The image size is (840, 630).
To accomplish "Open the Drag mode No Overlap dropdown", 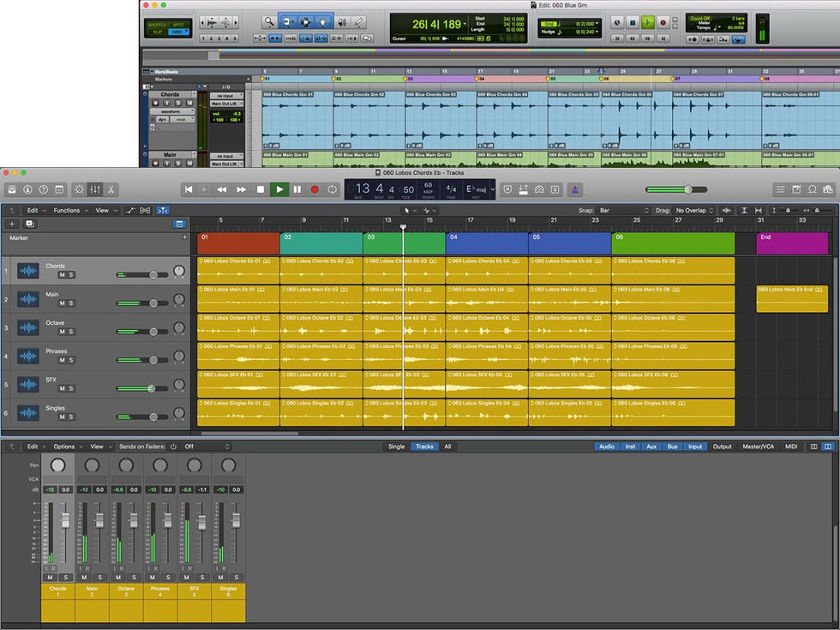I will (x=693, y=210).
